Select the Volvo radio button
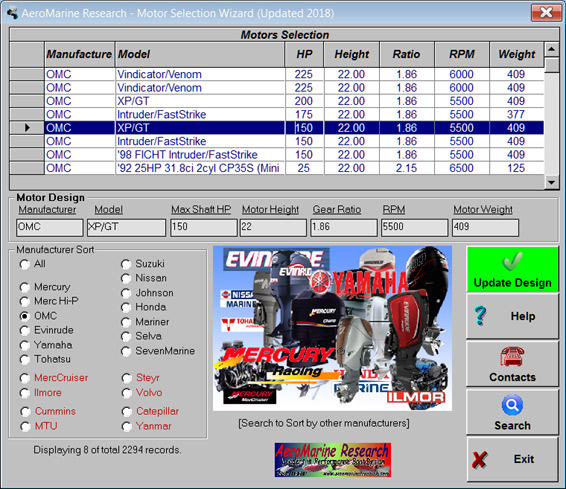Viewport: 566px width, 489px height. click(126, 393)
